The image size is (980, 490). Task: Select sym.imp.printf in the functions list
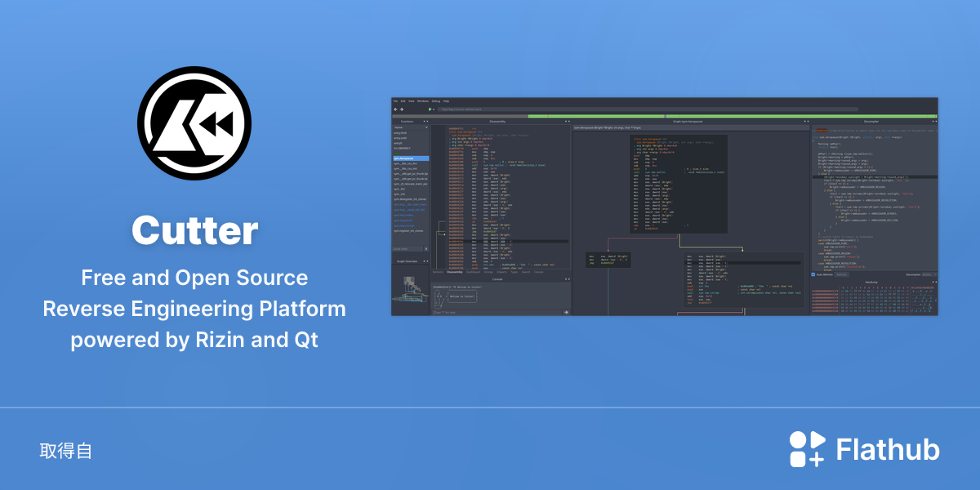point(411,220)
